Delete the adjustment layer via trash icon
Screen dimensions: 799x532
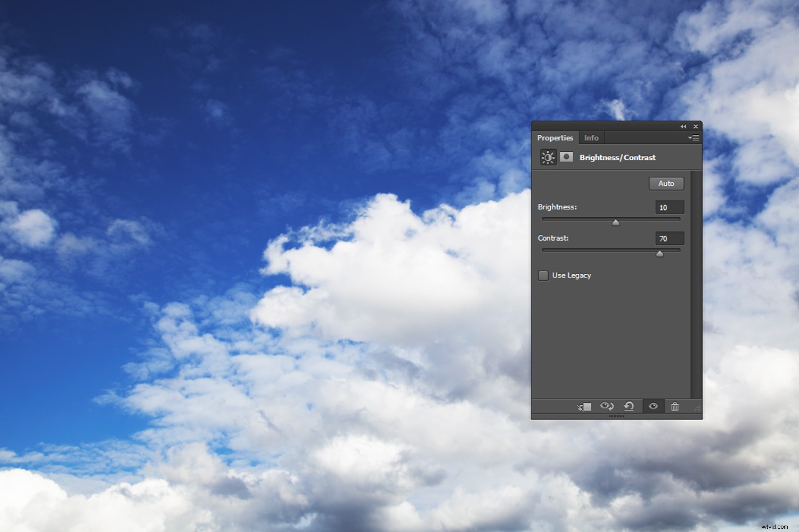tap(674, 406)
